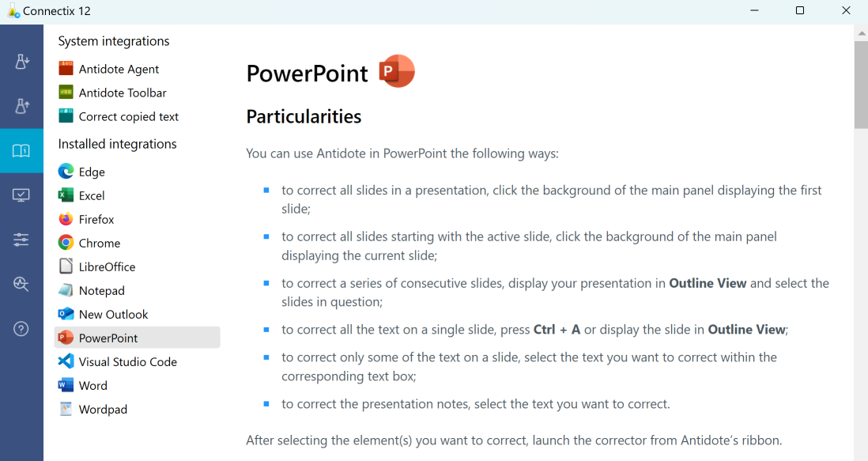Click the flask with up arrow sidebar icon

(21, 106)
